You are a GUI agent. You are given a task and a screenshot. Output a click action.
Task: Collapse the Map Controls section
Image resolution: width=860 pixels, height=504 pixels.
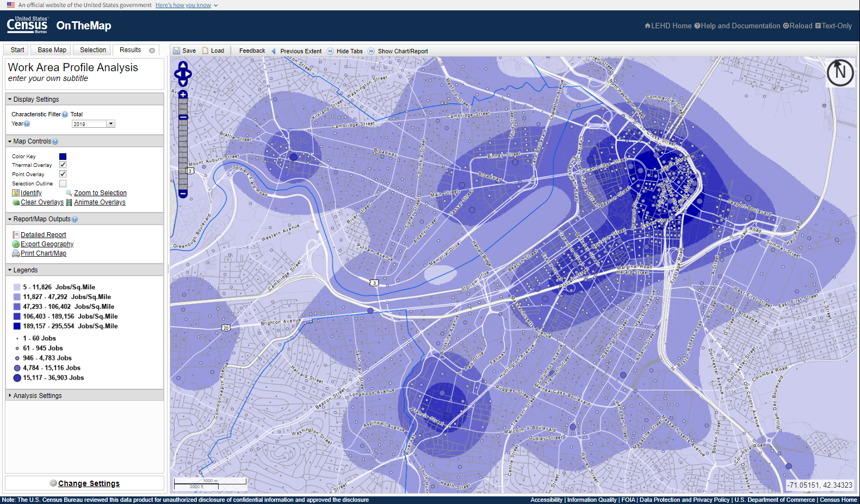(x=84, y=141)
